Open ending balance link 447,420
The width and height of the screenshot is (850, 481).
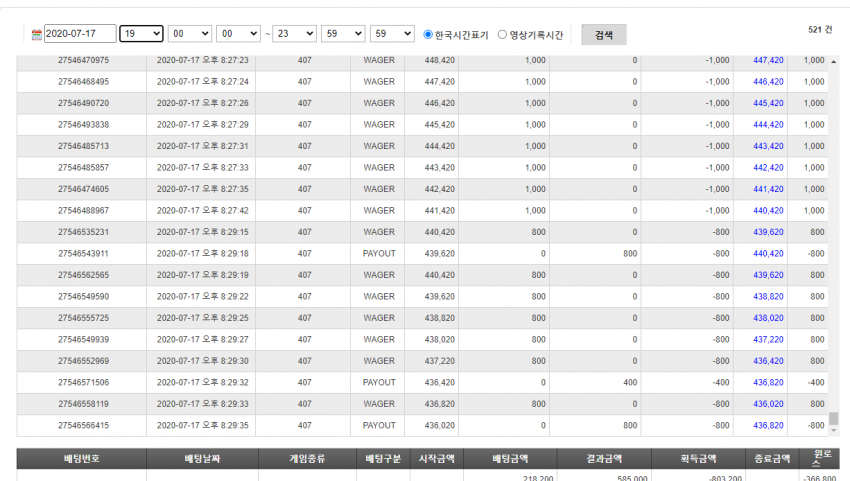[768, 60]
